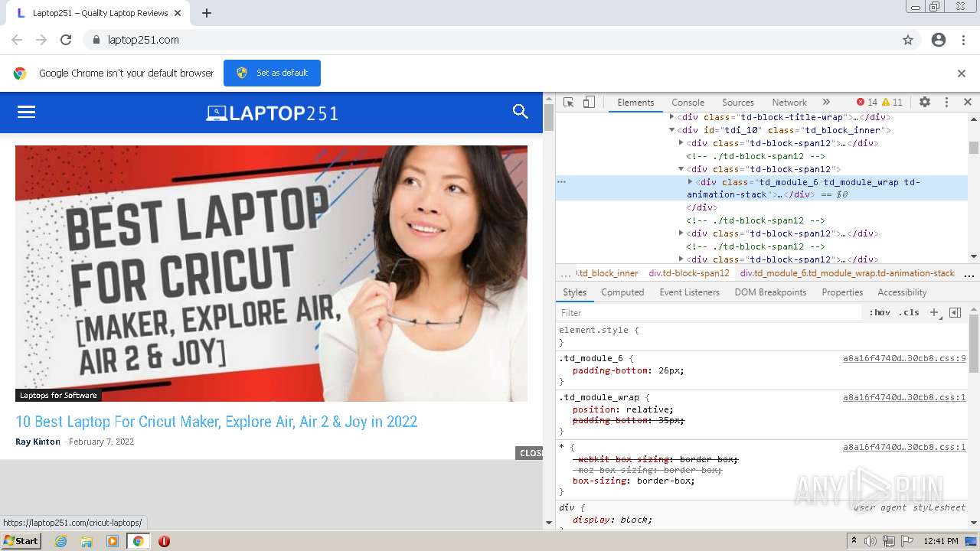Image resolution: width=980 pixels, height=551 pixels.
Task: Click the styles Filter input field
Action: point(710,312)
